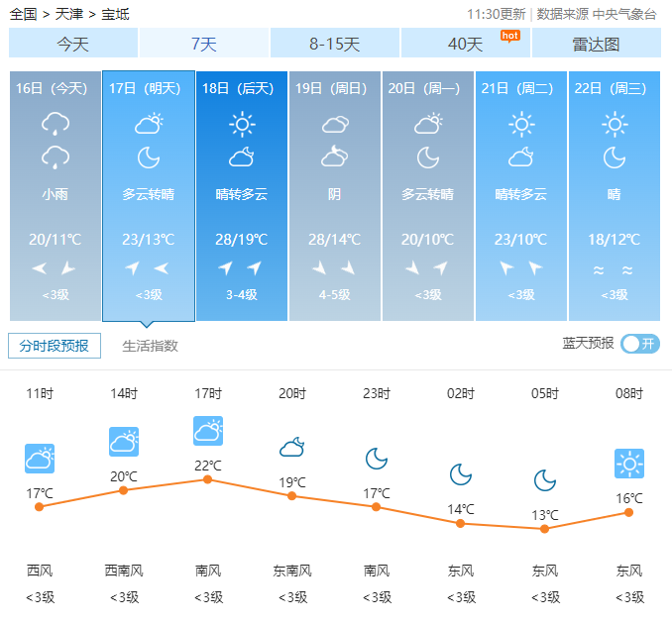Click the 宝坻 breadcrumb link
Viewport: 672px width, 625px height.
coord(115,14)
